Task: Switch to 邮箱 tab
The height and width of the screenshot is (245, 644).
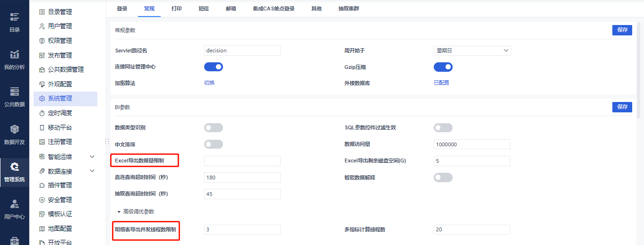Action: [x=231, y=8]
